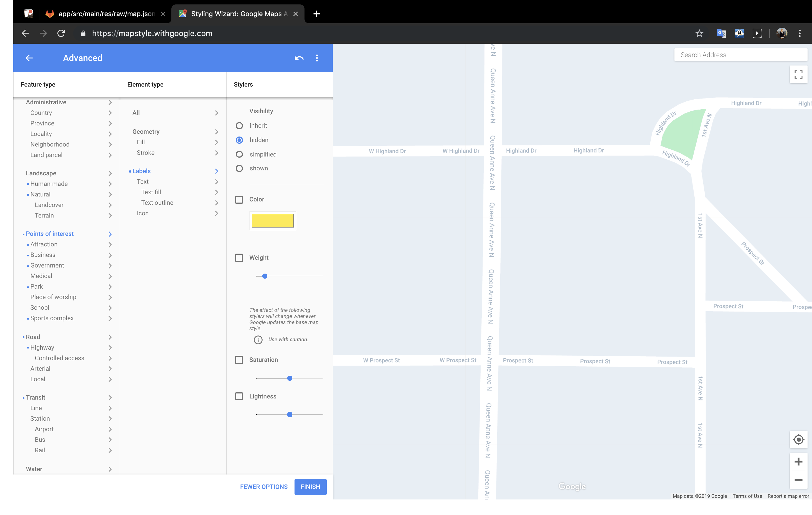Enable the Saturation checkbox
This screenshot has width=812, height=515.
(x=239, y=360)
